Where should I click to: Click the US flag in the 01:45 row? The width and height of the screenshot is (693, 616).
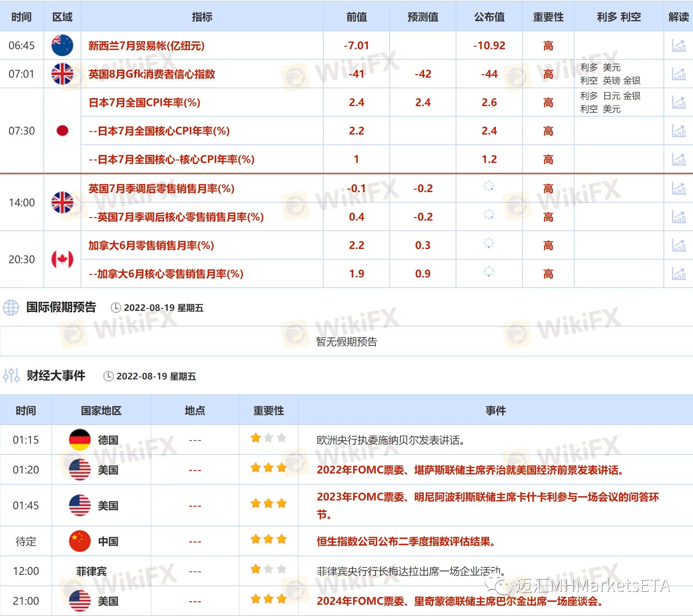(80, 505)
